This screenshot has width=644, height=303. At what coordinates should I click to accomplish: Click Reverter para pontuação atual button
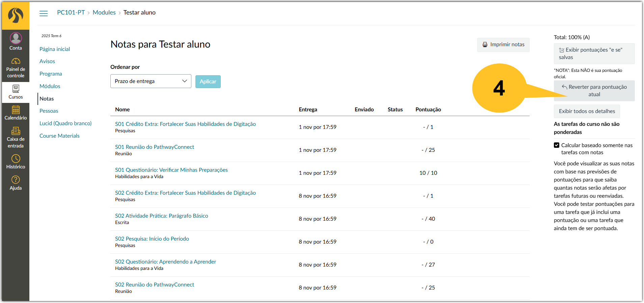[594, 91]
